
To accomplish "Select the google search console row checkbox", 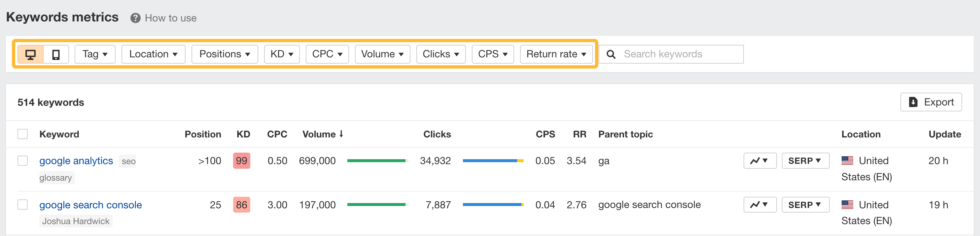I will click(x=23, y=205).
